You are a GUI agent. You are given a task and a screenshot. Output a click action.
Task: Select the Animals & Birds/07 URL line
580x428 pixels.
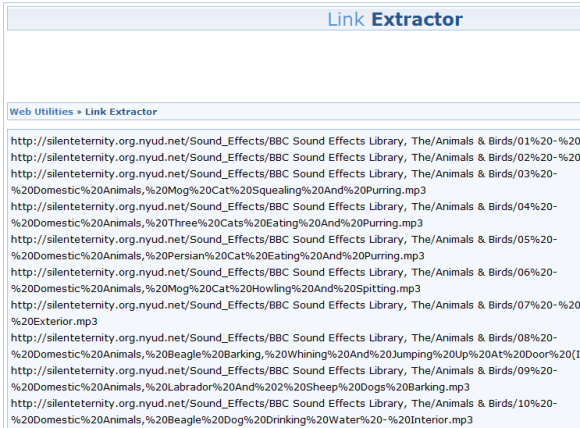[296, 305]
